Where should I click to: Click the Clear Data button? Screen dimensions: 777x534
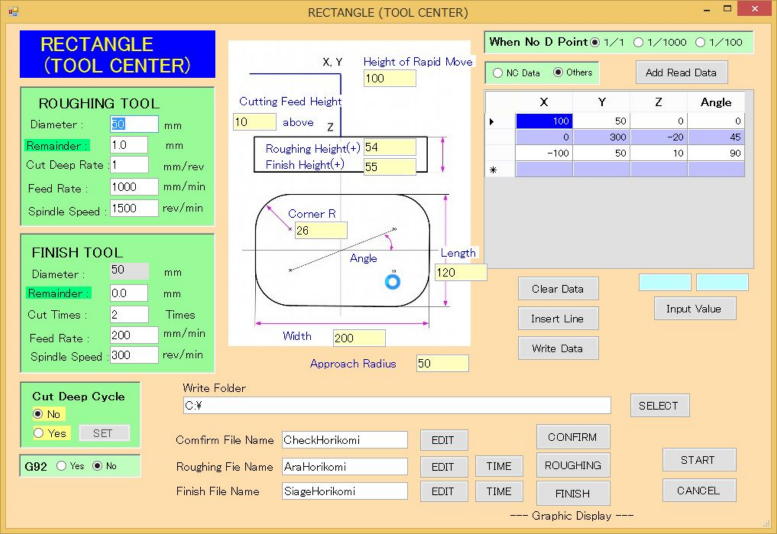pos(557,289)
